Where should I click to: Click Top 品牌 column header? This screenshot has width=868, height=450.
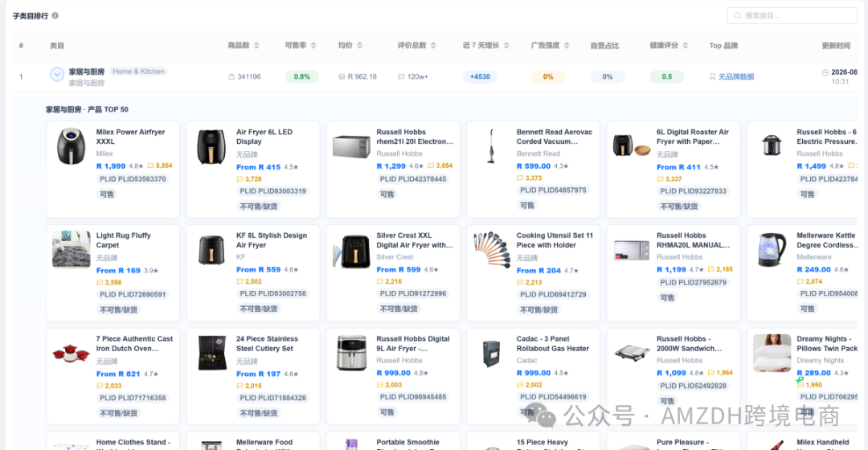[723, 45]
